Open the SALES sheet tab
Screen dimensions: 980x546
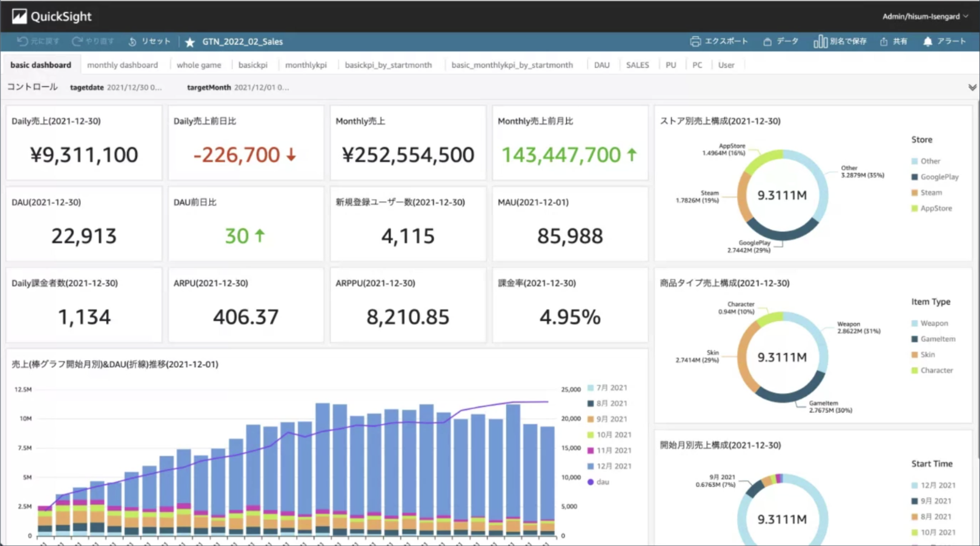[637, 65]
